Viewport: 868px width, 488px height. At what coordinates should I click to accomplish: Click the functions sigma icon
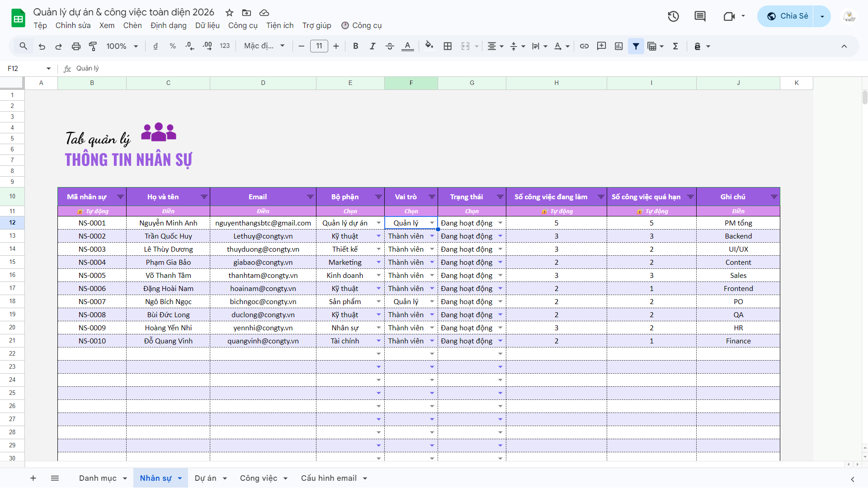point(675,46)
